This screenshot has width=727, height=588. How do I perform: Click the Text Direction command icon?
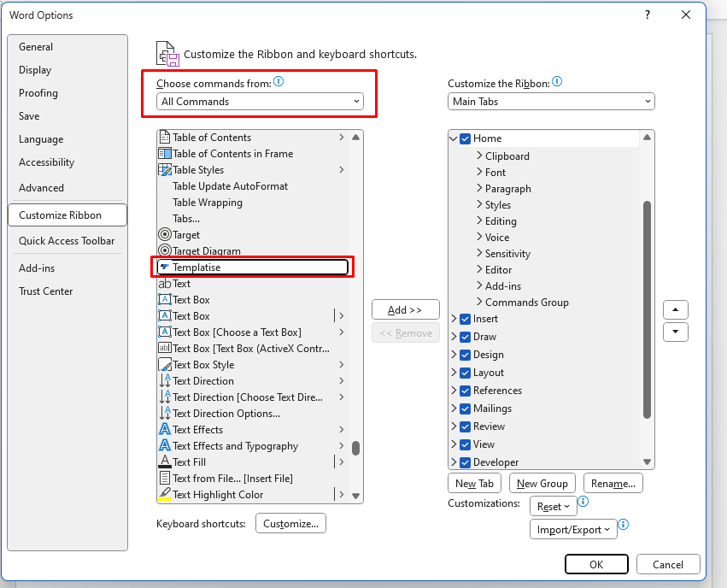165,380
